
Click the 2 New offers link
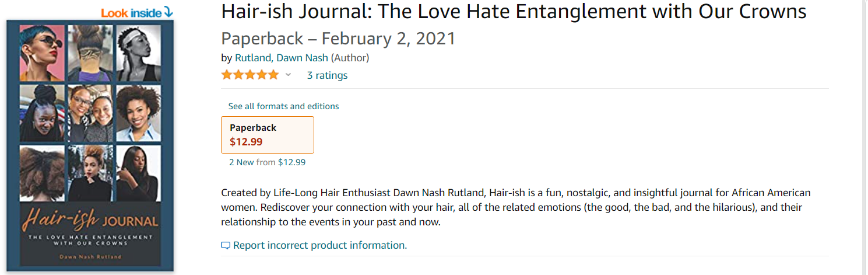(241, 162)
